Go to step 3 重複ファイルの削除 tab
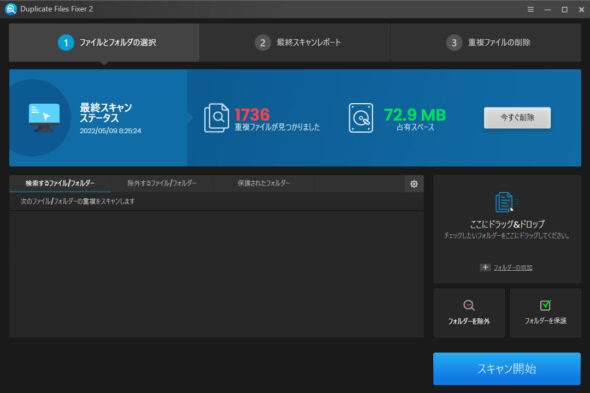The image size is (590, 393). pos(485,43)
